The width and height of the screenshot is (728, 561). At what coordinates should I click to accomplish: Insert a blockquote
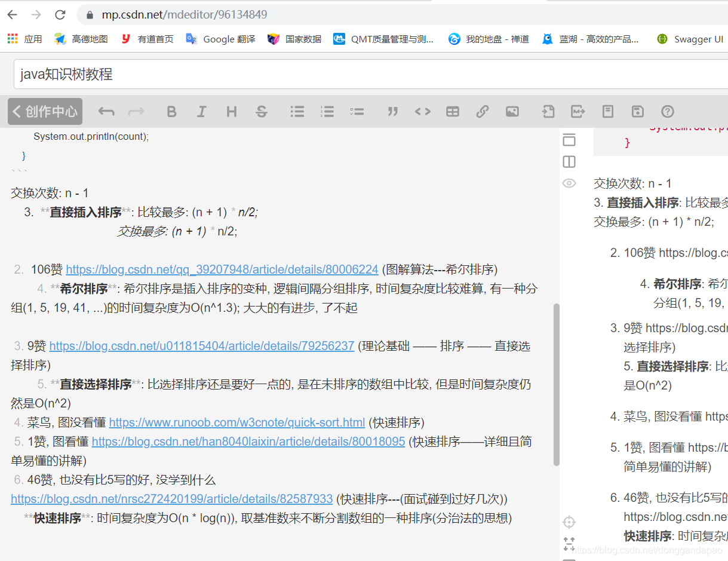[392, 111]
